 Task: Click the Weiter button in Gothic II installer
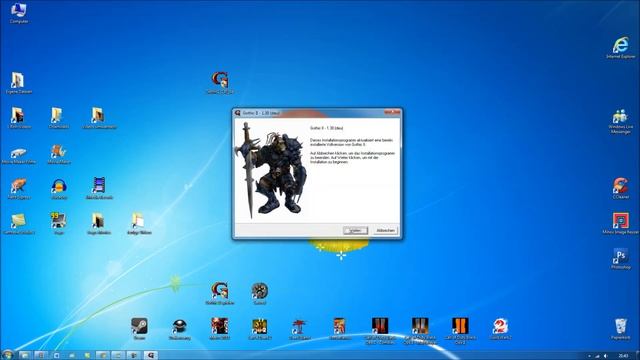click(x=355, y=231)
